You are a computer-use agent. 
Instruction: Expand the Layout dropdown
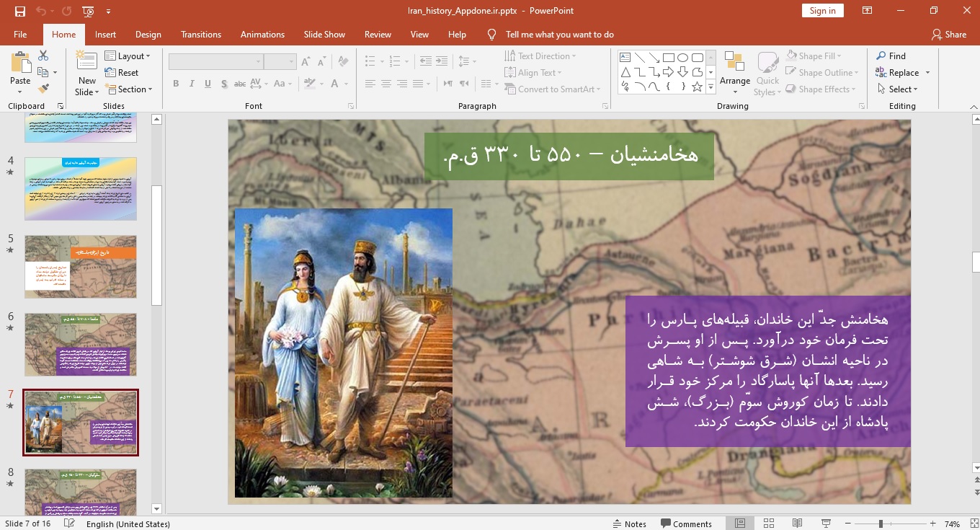128,56
